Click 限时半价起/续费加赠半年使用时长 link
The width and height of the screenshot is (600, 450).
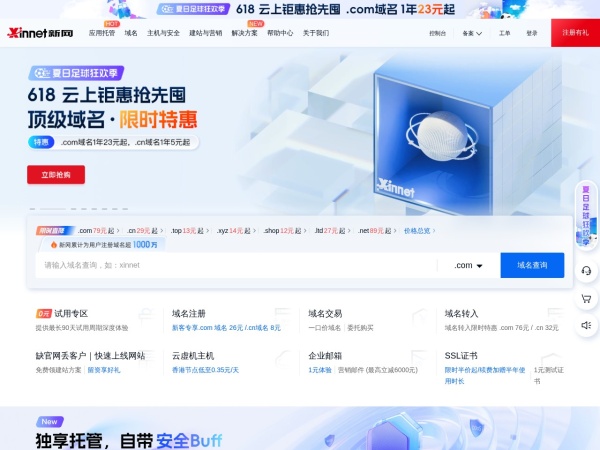pyautogui.click(x=485, y=375)
